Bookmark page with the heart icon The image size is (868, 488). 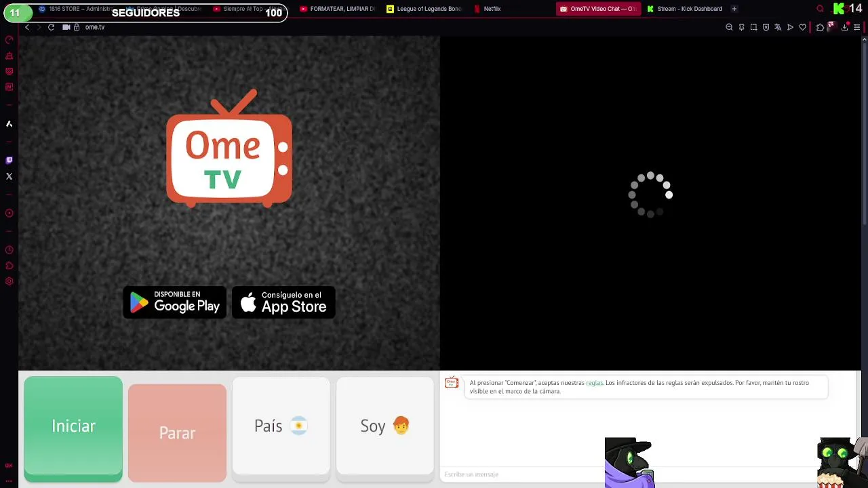click(802, 27)
